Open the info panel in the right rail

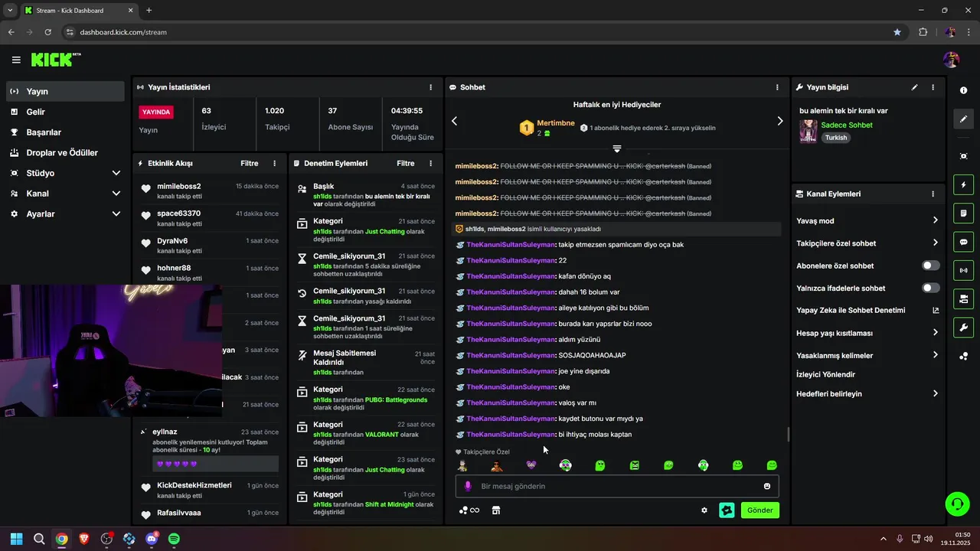tap(963, 90)
